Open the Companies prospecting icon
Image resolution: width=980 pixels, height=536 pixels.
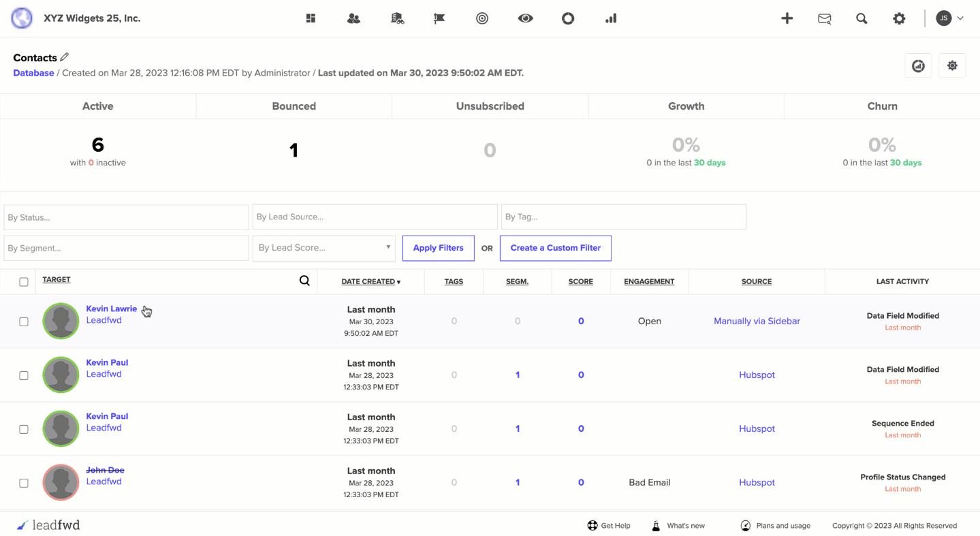[x=396, y=18]
